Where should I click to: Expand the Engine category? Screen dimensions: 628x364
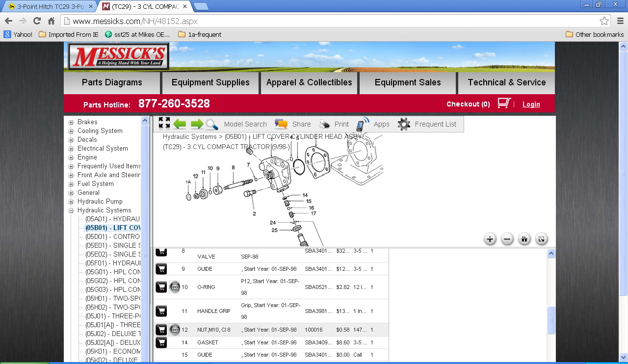[71, 157]
